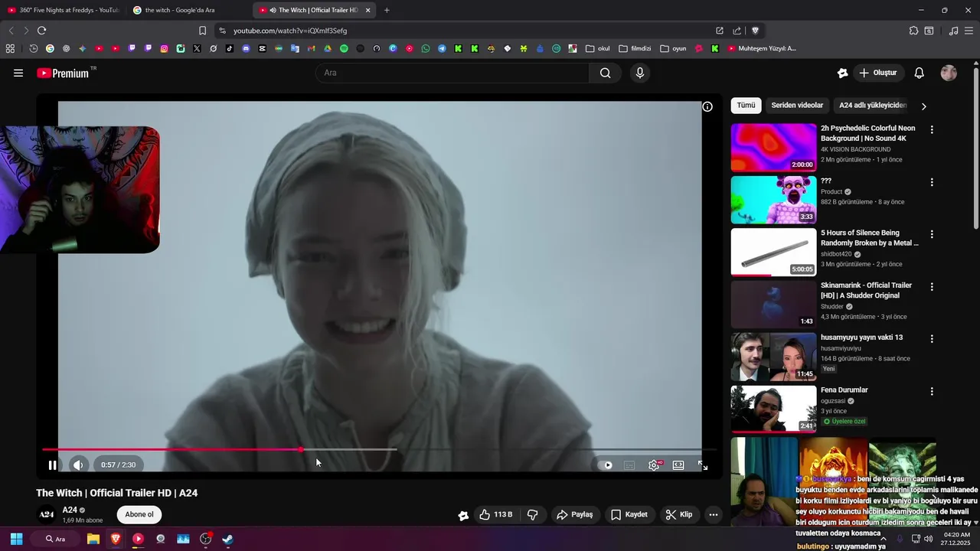Open options for Skinamarink trailer
This screenshot has height=551, width=980.
(932, 287)
